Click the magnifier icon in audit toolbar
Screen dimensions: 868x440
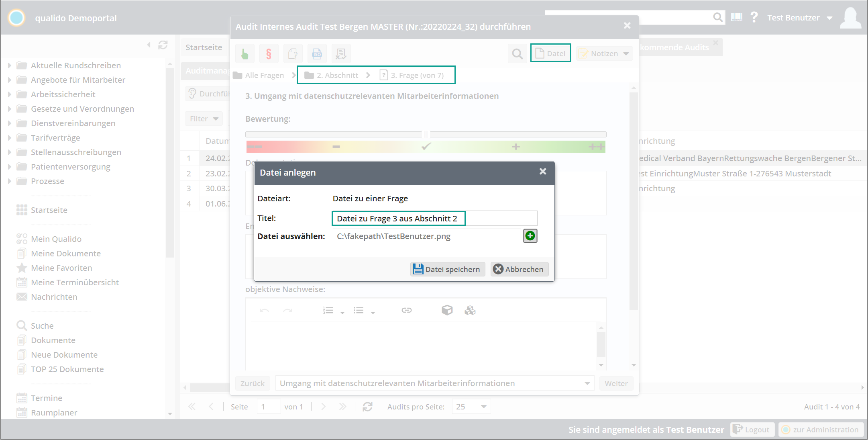517,53
